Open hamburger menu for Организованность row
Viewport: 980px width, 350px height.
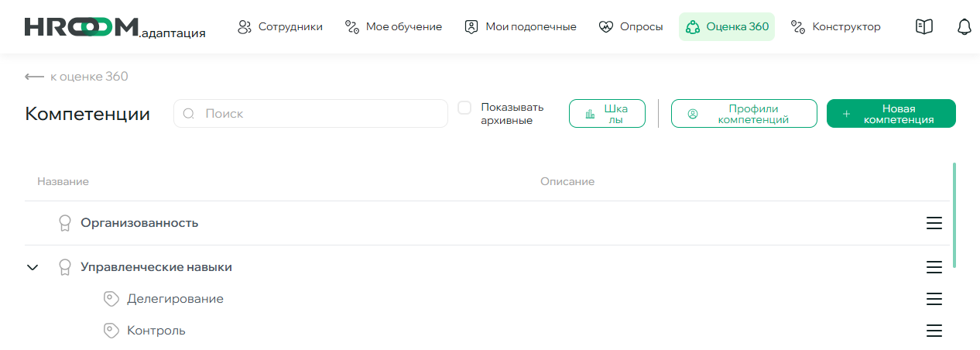934,223
